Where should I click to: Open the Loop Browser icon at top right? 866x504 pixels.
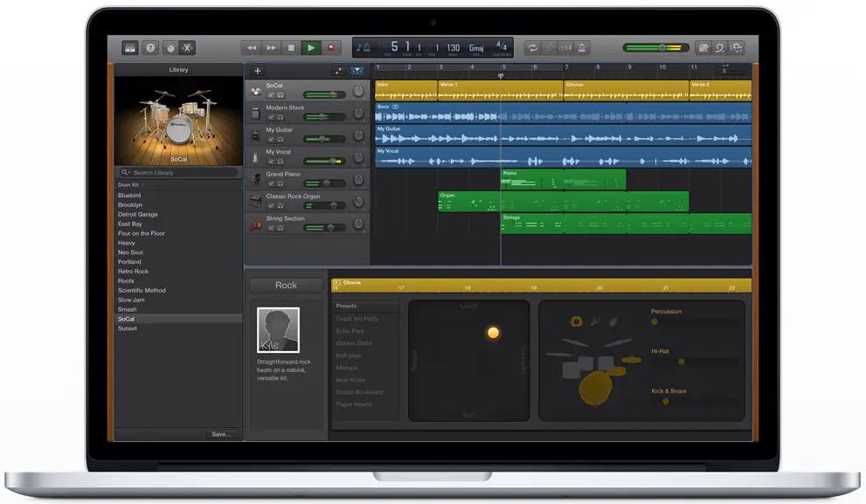(x=719, y=48)
